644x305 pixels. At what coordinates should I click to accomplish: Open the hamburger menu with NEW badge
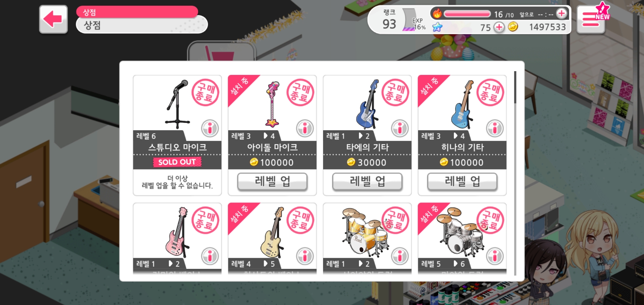pos(591,20)
